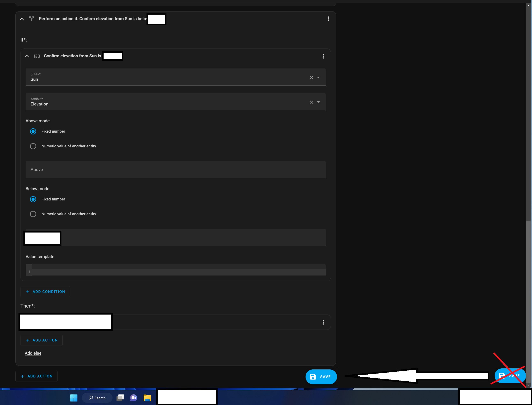The image size is (532, 405).
Task: Open Microsoft Teams Chat from the taskbar
Action: (x=134, y=398)
